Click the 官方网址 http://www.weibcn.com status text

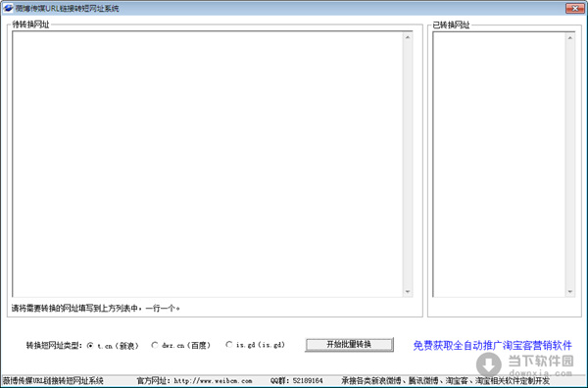point(195,381)
